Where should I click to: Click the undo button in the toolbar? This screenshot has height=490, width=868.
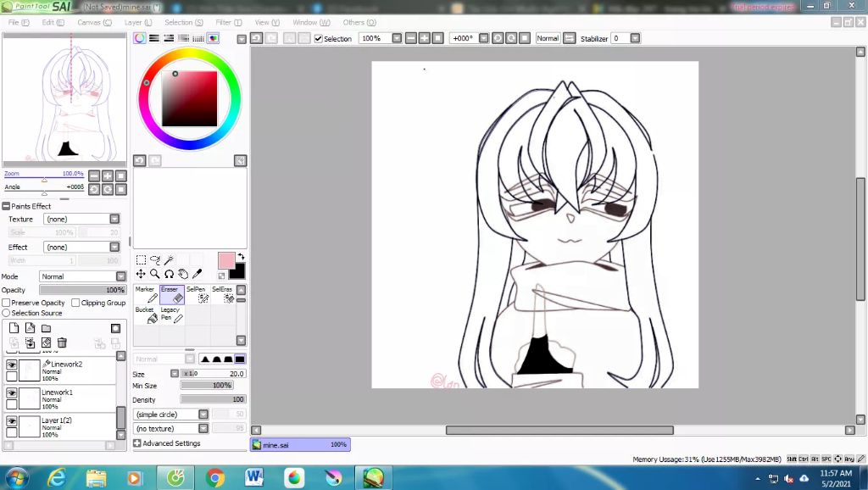point(256,38)
